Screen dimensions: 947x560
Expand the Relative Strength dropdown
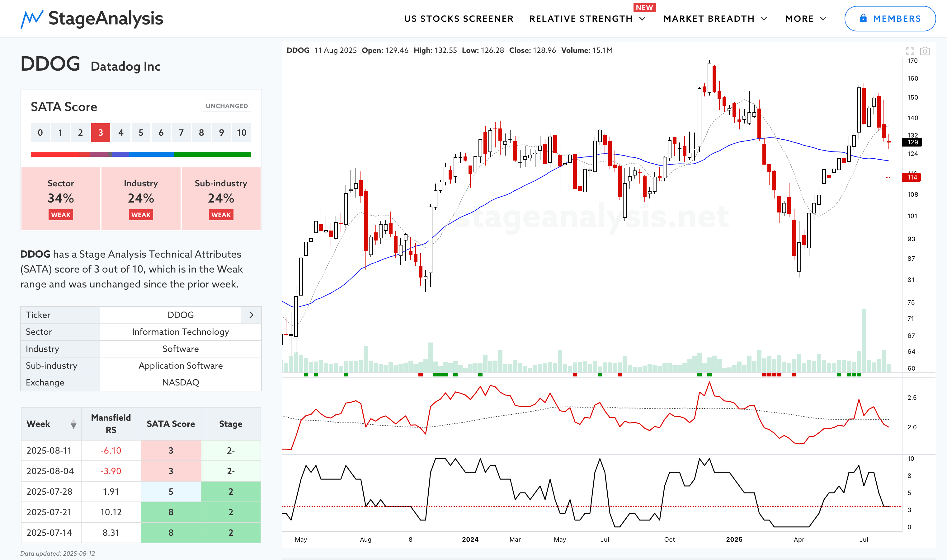point(642,19)
